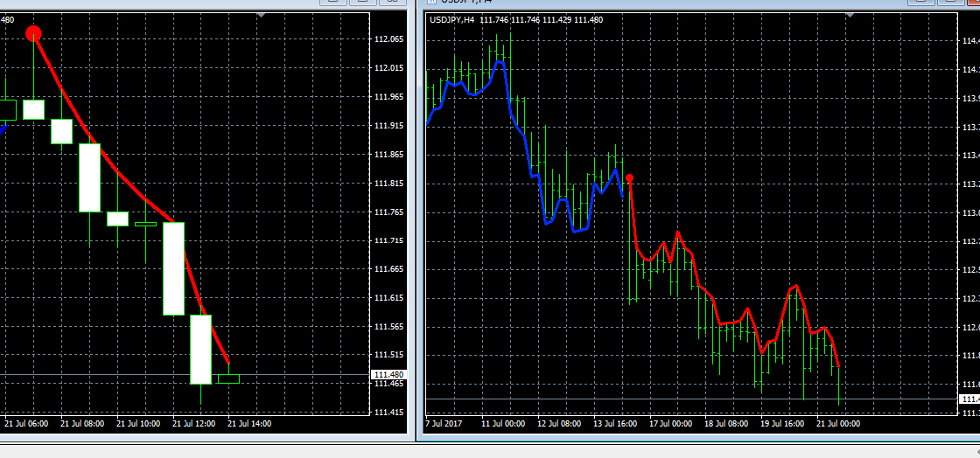Click the 111.665 price label

coord(388,269)
